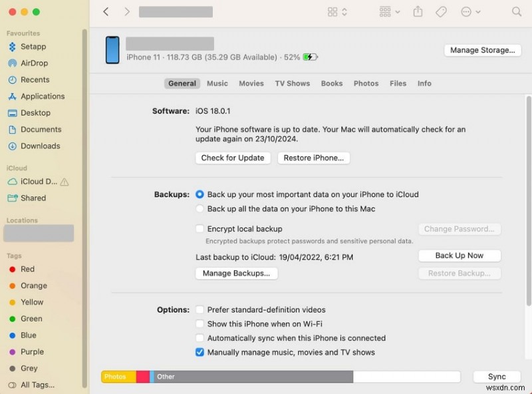
Task: Open Documents in the sidebar
Action: [41, 129]
